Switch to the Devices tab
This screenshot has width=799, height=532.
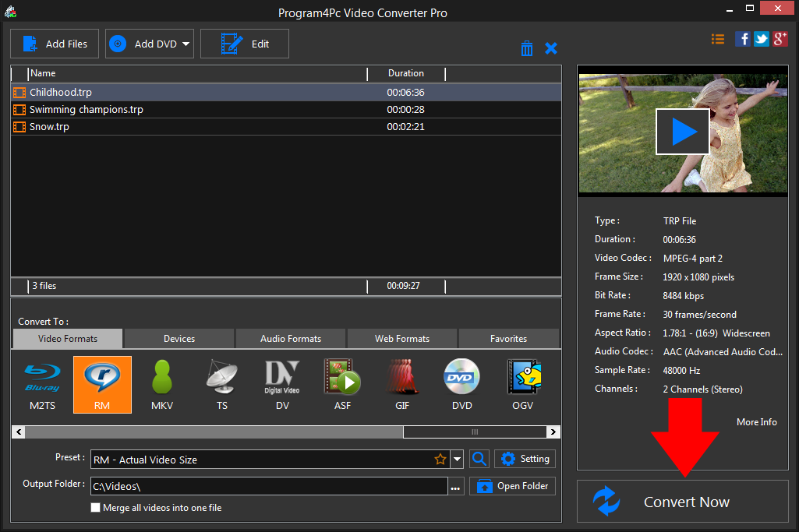(179, 338)
